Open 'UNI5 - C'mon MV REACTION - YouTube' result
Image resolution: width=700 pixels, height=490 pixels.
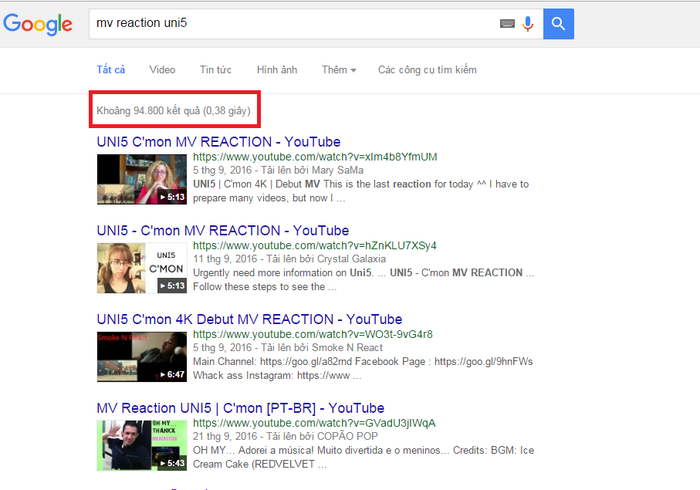(223, 231)
